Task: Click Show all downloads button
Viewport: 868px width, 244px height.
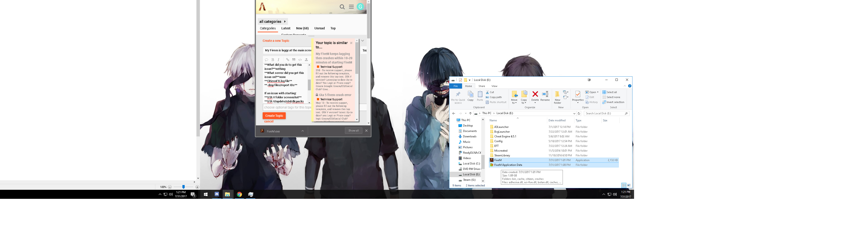Action: point(354,131)
